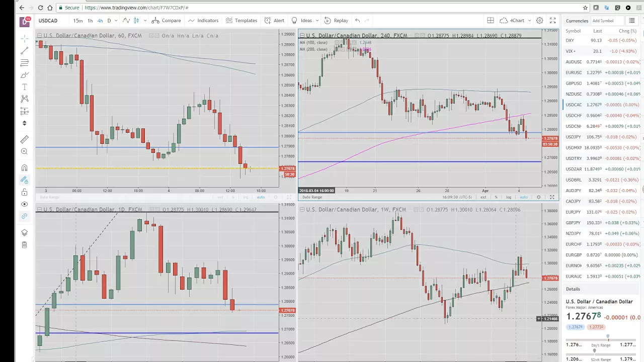Collapse the 60-minute chart legend
Viewport: 644px width, 362px height.
pos(39,36)
